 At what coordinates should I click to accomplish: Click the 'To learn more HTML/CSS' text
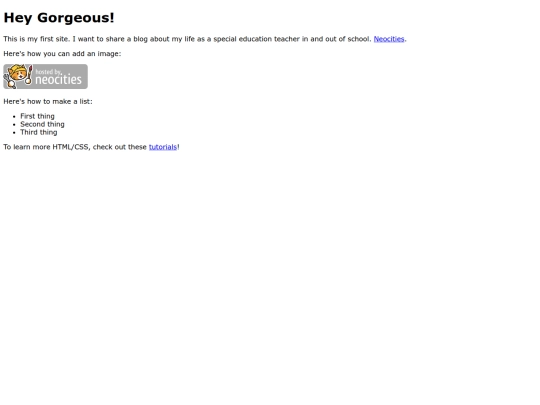click(x=47, y=147)
